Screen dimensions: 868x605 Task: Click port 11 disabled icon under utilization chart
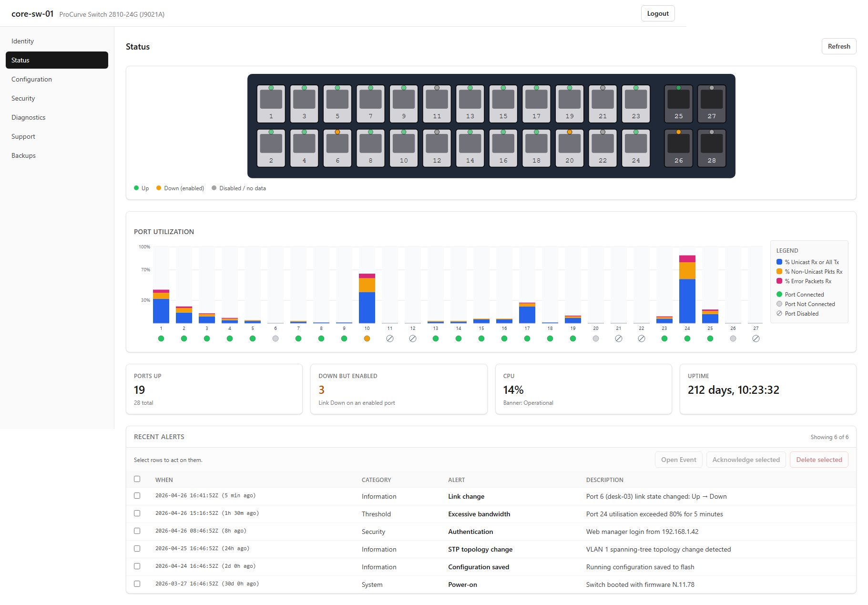(390, 338)
